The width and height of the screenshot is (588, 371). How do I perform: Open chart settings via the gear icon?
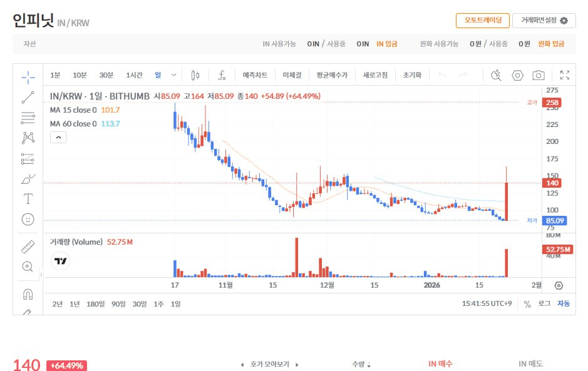click(518, 75)
